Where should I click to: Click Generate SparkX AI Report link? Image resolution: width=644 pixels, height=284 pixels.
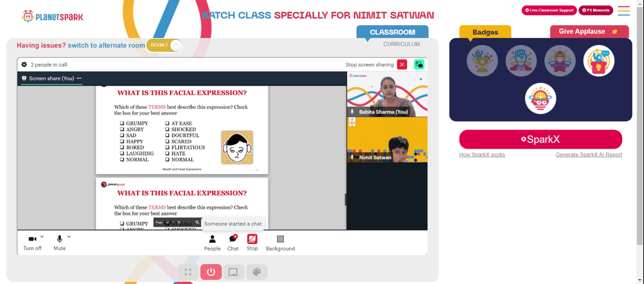pyautogui.click(x=589, y=155)
